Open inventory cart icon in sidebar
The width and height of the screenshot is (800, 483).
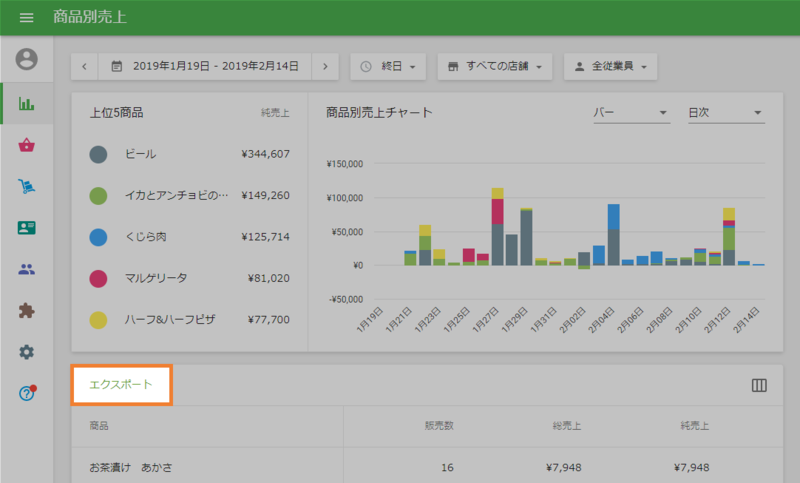click(x=27, y=186)
